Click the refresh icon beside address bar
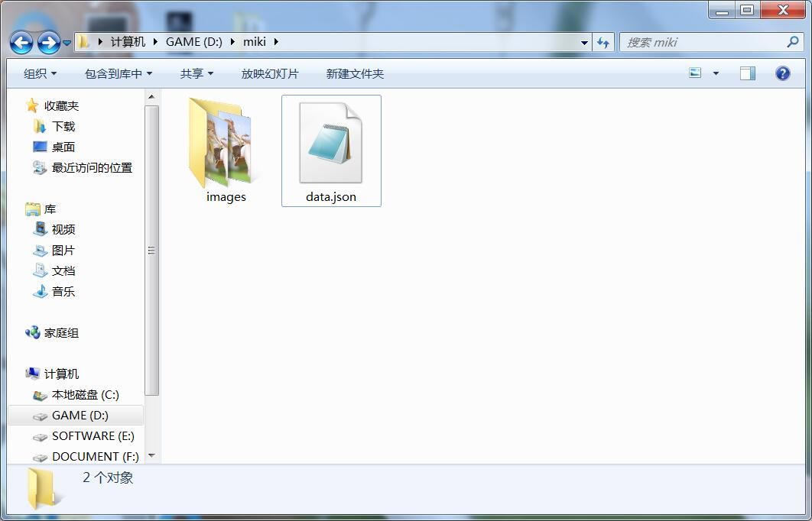The height and width of the screenshot is (521, 812). pos(603,43)
